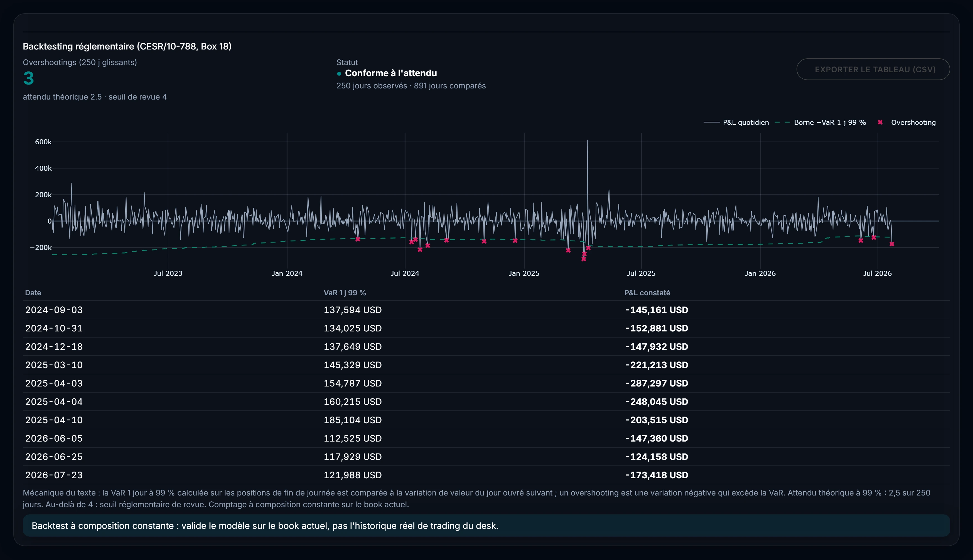The height and width of the screenshot is (560, 973).
Task: Select the 2026-07-23 row VaR value
Action: click(353, 475)
